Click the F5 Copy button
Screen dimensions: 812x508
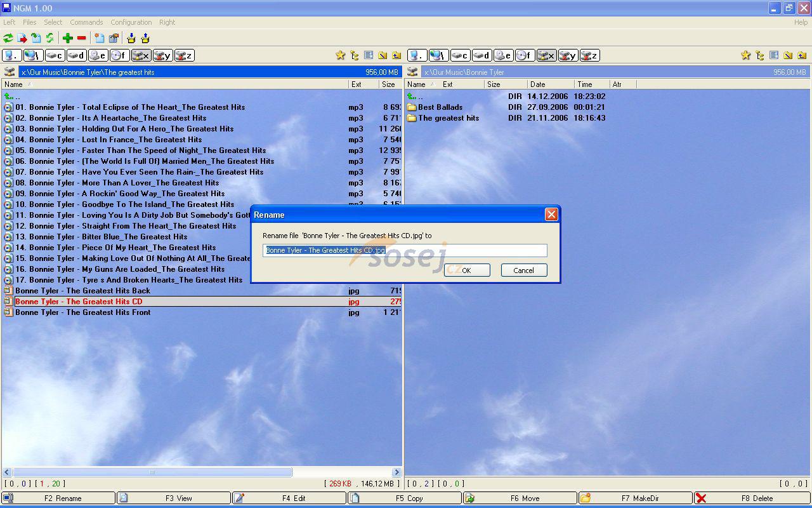pos(405,498)
